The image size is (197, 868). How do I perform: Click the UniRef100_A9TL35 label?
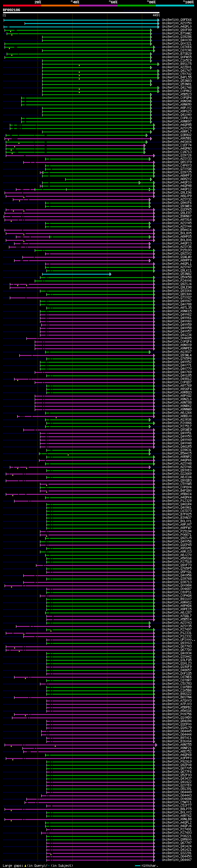pyautogui.click(x=176, y=308)
